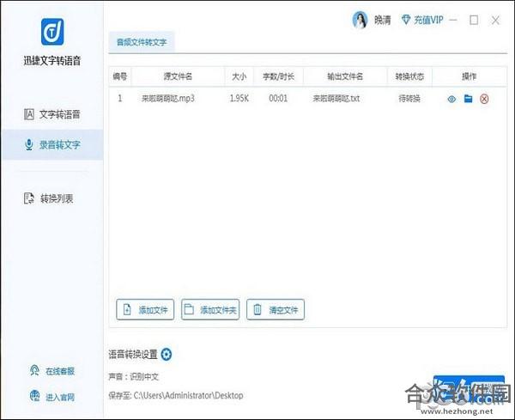Click the headset icon beside 在线客服
This screenshot has height=420, width=515.
pos(34,370)
